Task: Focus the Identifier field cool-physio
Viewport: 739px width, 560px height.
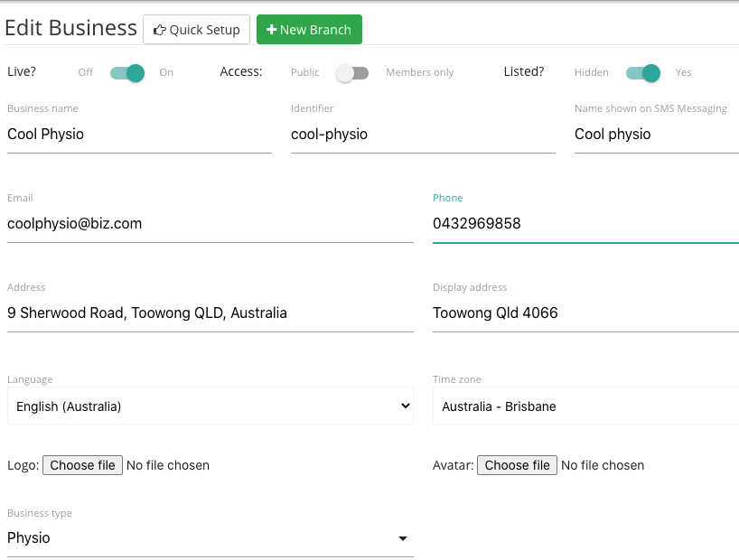Action: pos(423,135)
